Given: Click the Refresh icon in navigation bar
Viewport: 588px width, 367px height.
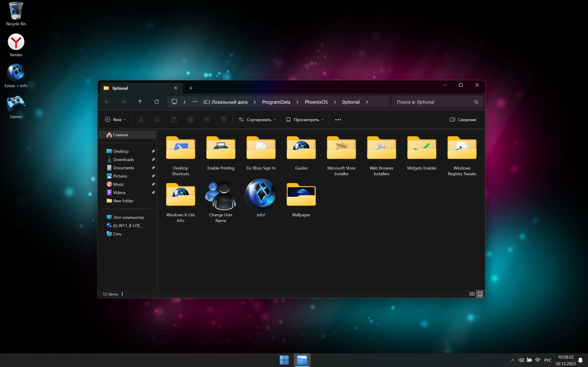Looking at the screenshot, I should coord(157,102).
